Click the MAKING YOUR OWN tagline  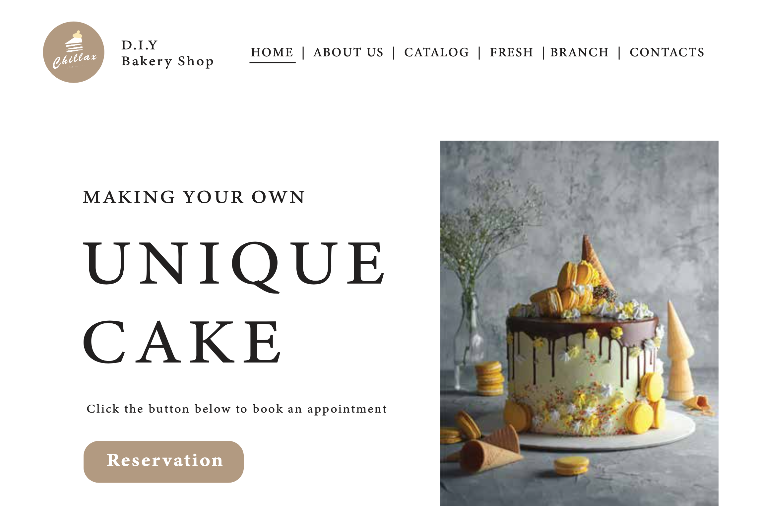194,197
